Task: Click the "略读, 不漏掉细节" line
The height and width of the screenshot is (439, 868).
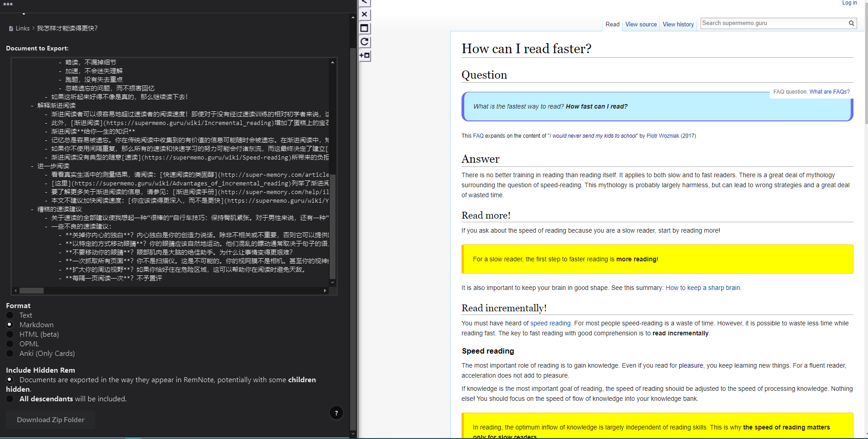Action: (x=90, y=63)
